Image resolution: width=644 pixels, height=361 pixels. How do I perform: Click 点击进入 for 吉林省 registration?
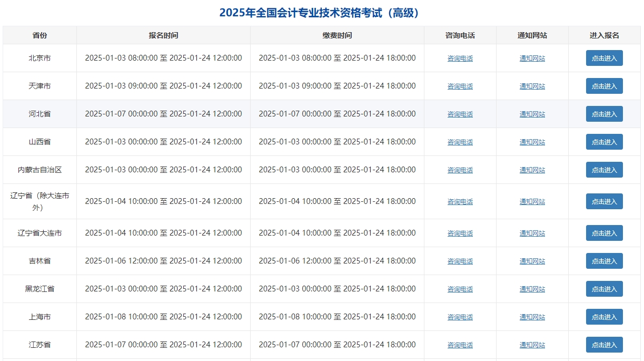[604, 261]
